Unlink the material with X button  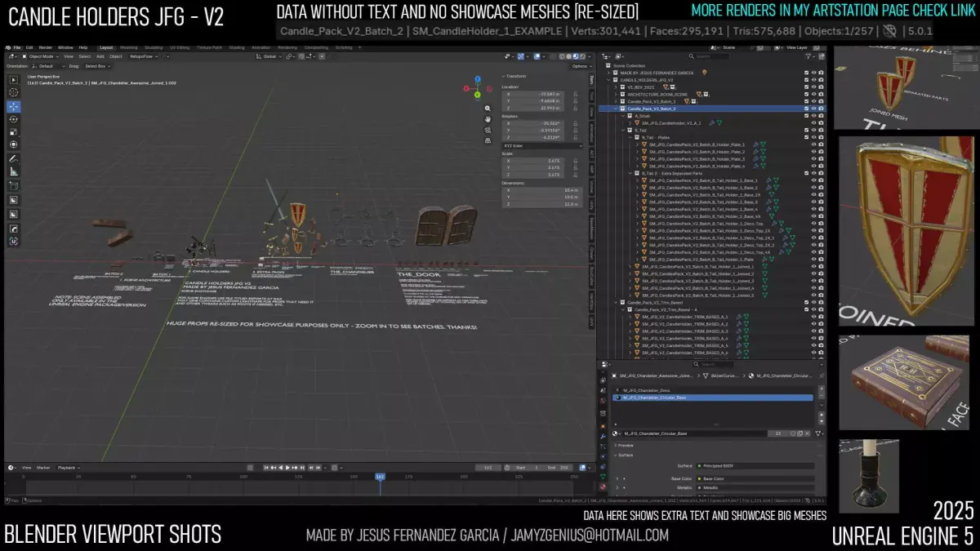[808, 433]
